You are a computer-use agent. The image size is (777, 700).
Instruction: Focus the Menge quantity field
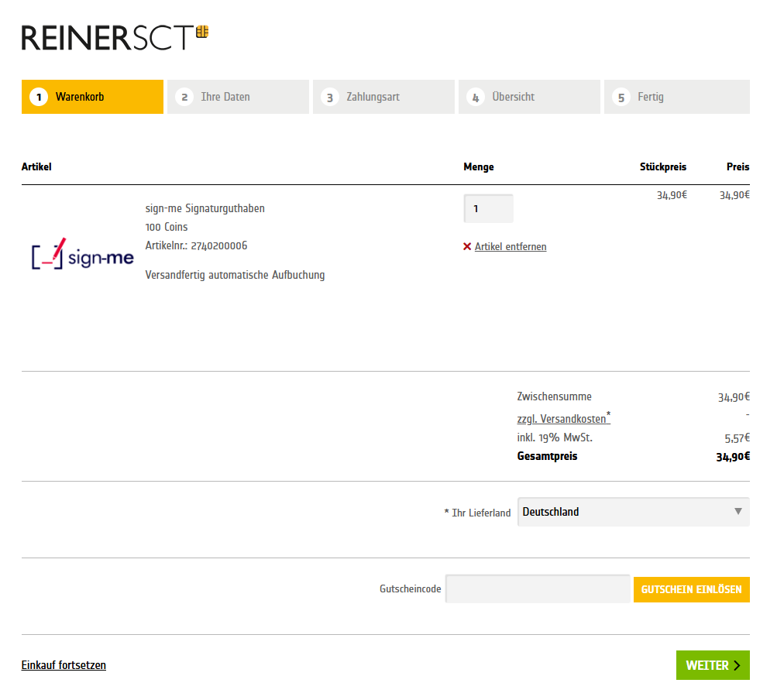488,209
